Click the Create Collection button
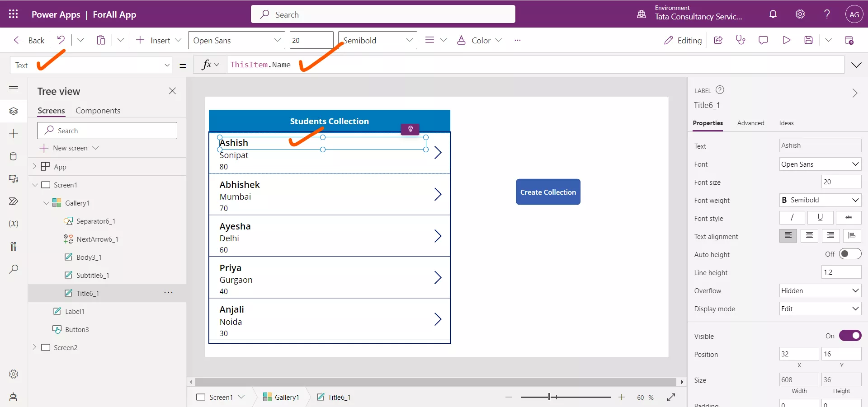Image resolution: width=868 pixels, height=407 pixels. [548, 192]
